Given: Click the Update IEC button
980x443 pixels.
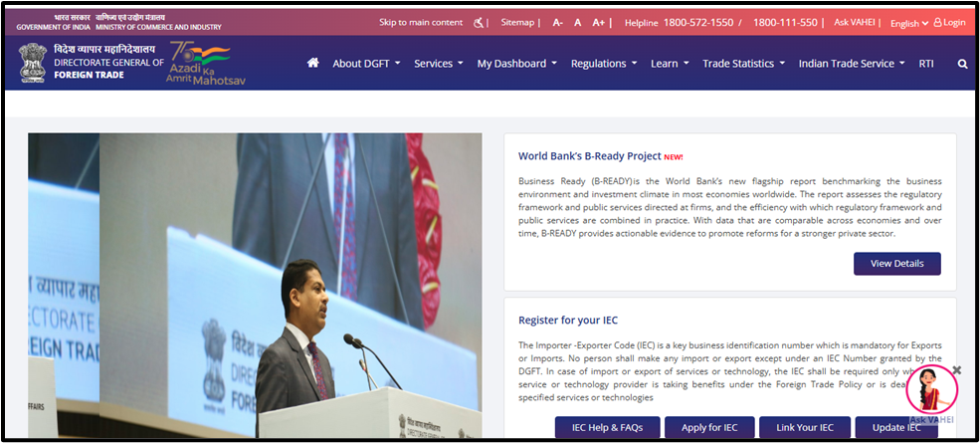Looking at the screenshot, I should coord(896,427).
